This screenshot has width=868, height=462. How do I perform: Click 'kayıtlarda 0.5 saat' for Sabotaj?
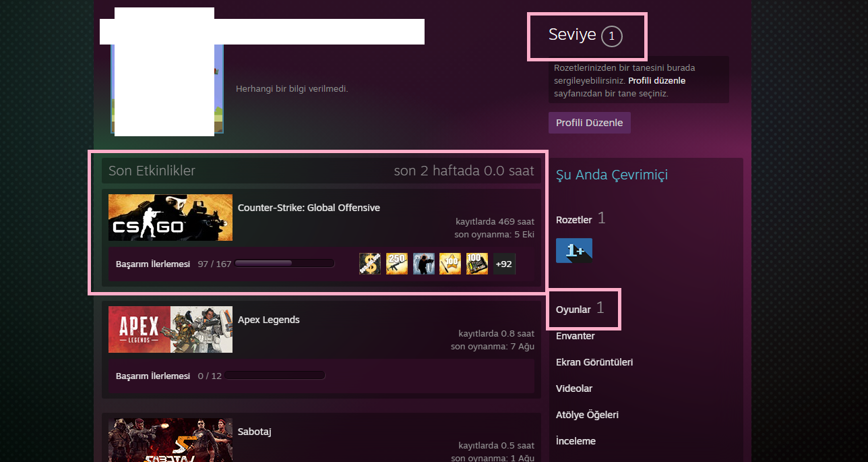[x=497, y=445]
